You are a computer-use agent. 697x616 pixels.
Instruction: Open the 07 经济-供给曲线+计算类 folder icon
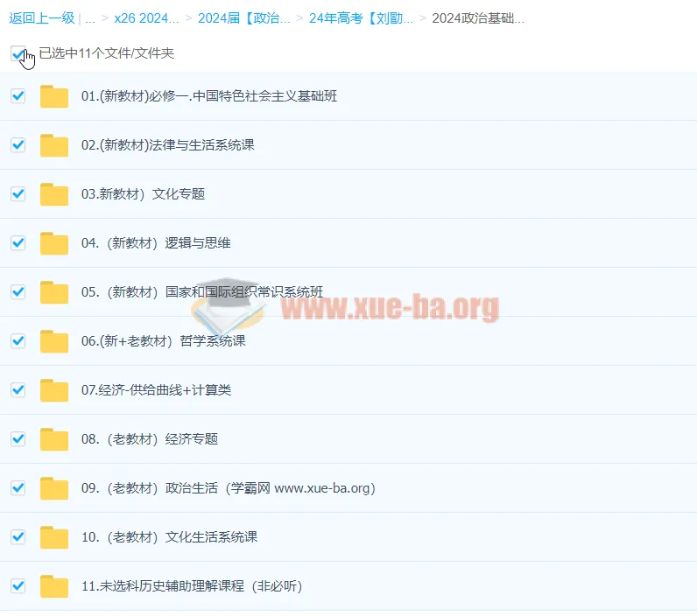point(53,390)
